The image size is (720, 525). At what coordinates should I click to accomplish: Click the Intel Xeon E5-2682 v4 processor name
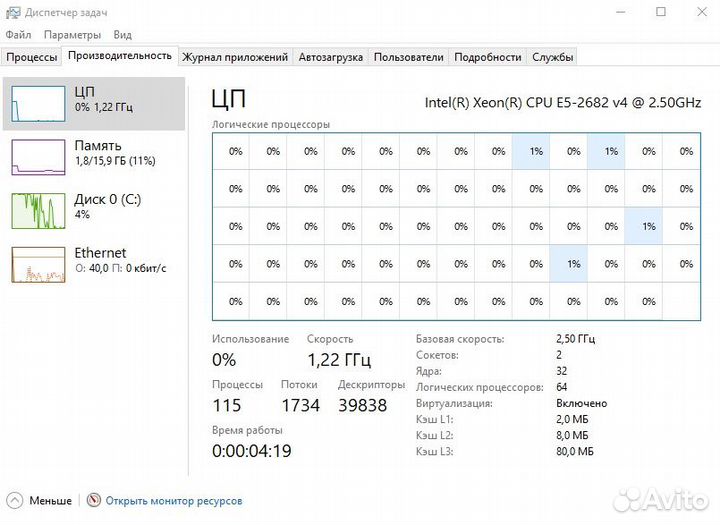562,102
